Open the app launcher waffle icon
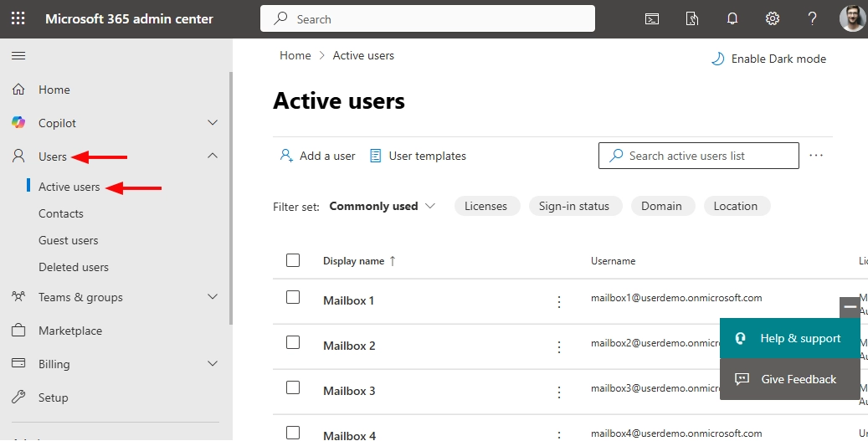The height and width of the screenshot is (441, 868). [x=18, y=18]
